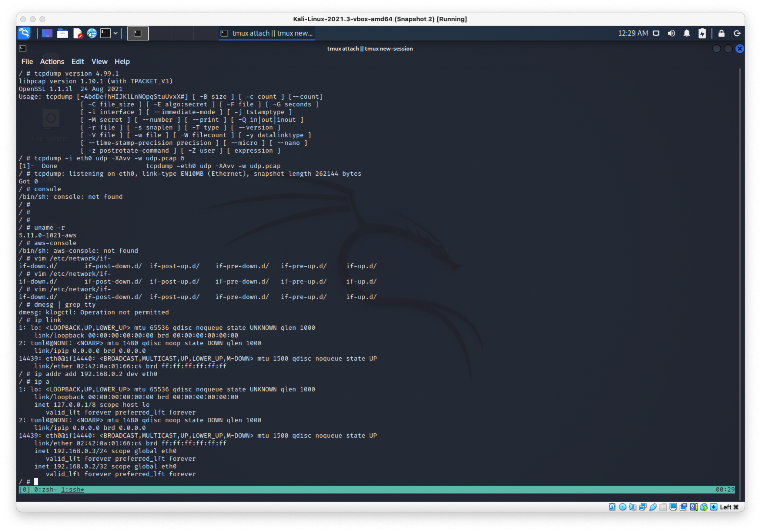Open the volume speaker icon

pyautogui.click(x=671, y=33)
